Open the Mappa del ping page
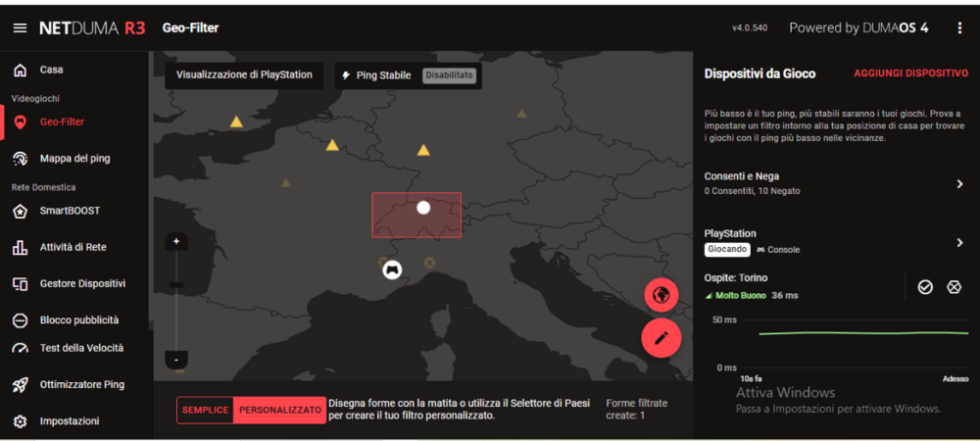The height and width of the screenshot is (441, 980). (73, 159)
